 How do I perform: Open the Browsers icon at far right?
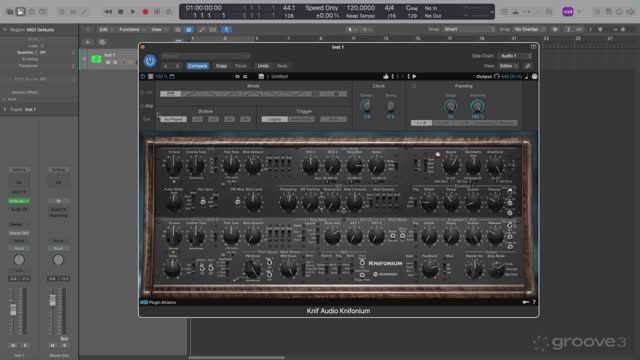631,12
